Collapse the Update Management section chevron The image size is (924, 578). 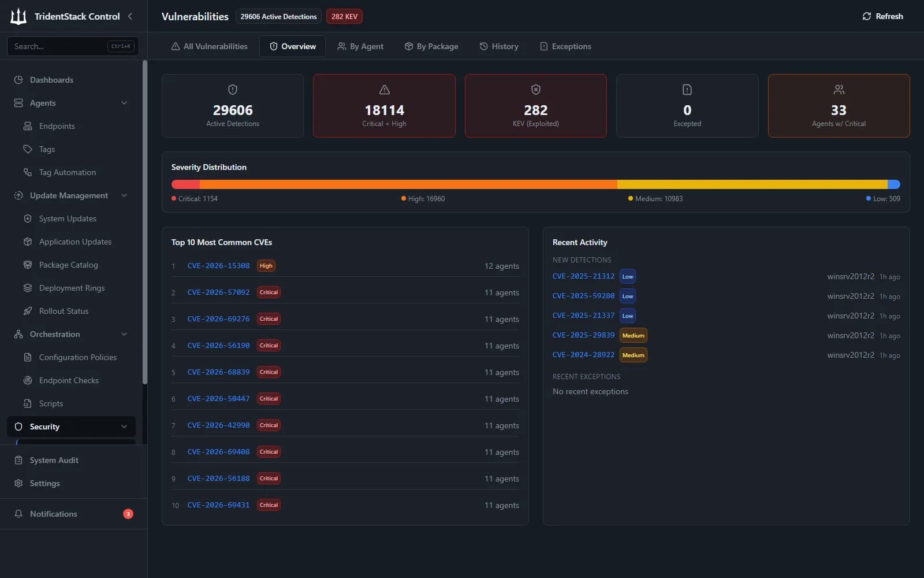(124, 195)
